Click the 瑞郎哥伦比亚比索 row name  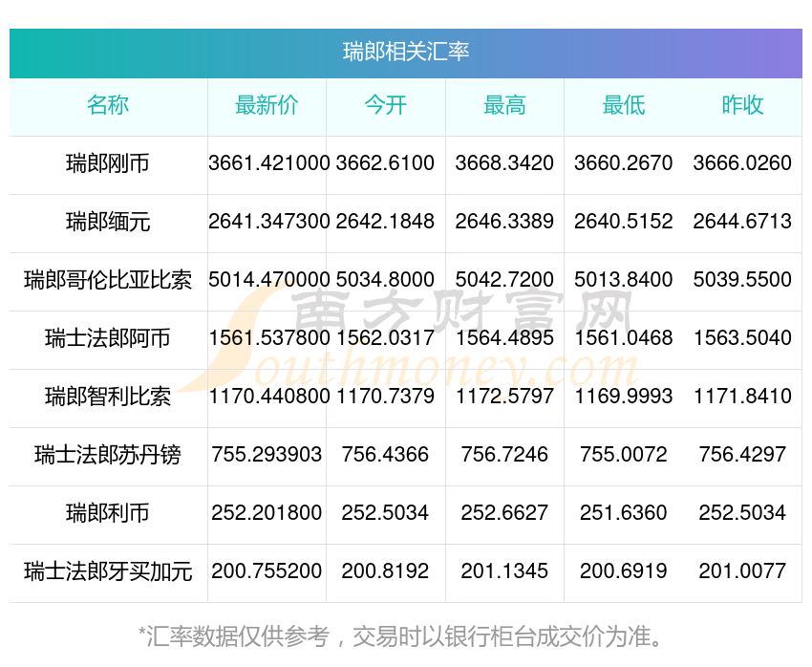tap(108, 280)
